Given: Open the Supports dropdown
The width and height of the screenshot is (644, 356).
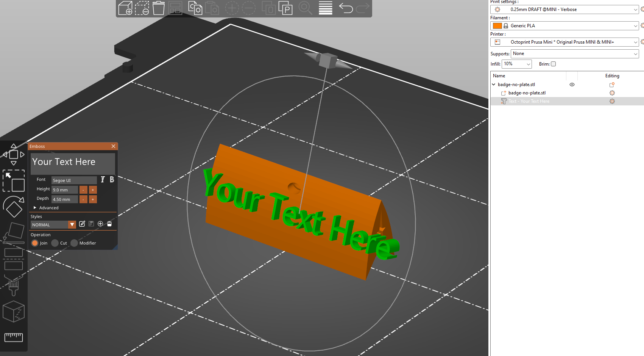Looking at the screenshot, I should click(x=575, y=54).
